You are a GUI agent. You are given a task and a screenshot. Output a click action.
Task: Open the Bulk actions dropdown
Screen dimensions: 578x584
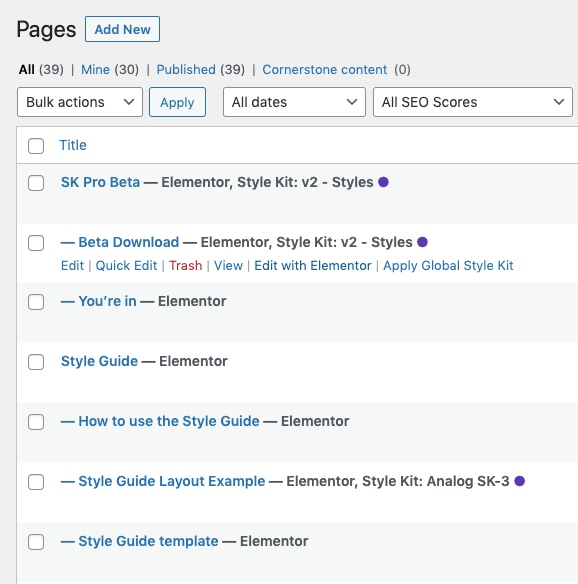tap(80, 102)
